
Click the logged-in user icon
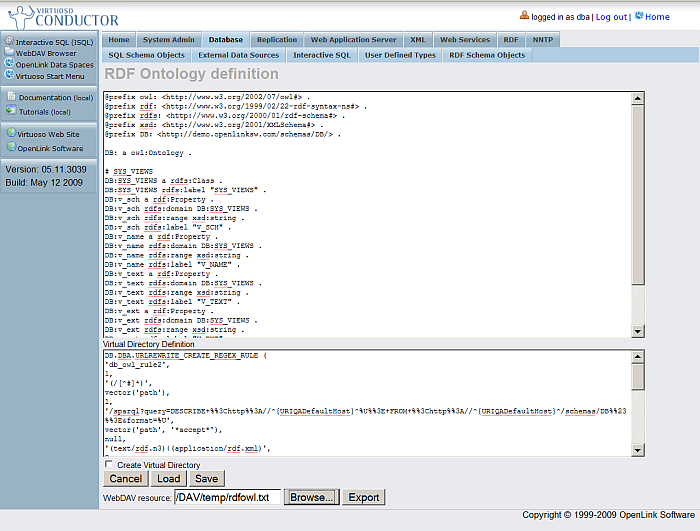click(524, 16)
